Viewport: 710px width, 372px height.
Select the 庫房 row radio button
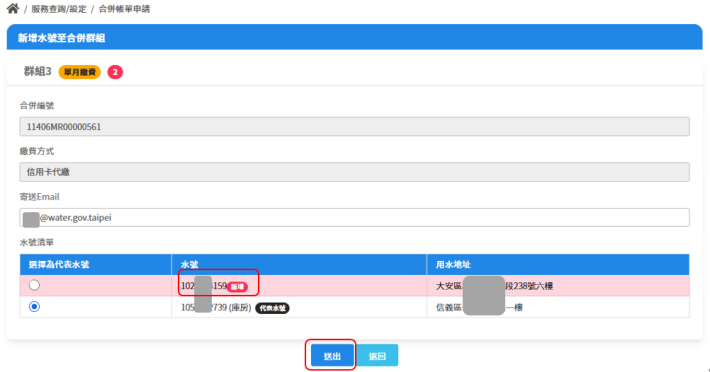34,307
